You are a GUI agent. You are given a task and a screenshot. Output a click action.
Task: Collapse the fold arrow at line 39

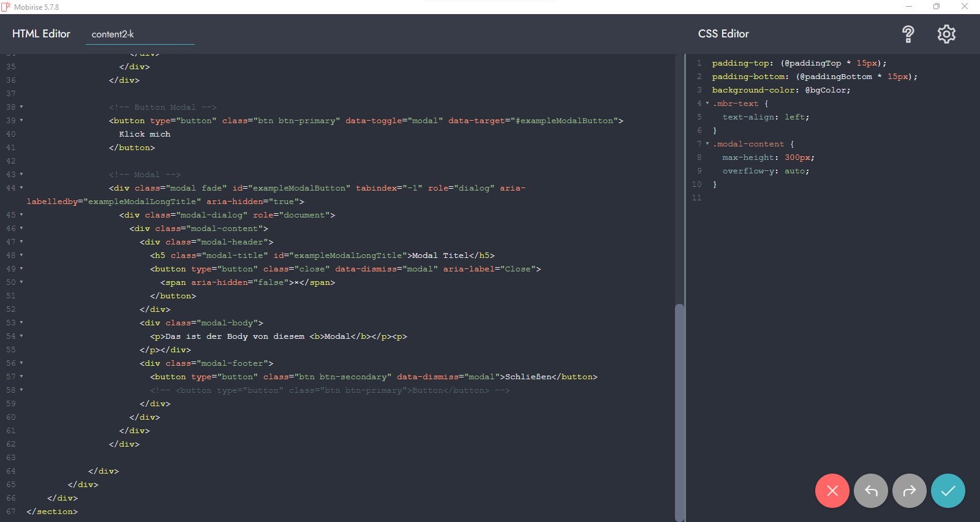pos(21,121)
